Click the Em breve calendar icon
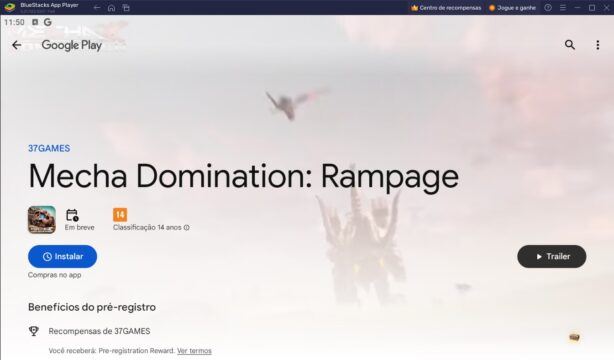 (72, 215)
